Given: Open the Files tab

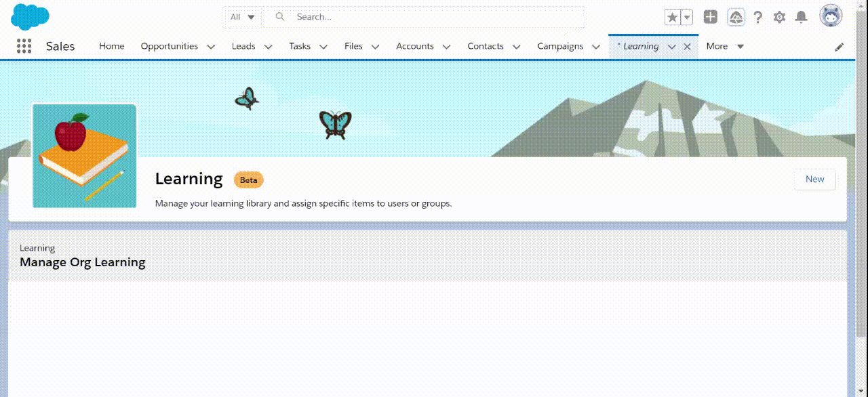Looking at the screenshot, I should click(x=353, y=46).
